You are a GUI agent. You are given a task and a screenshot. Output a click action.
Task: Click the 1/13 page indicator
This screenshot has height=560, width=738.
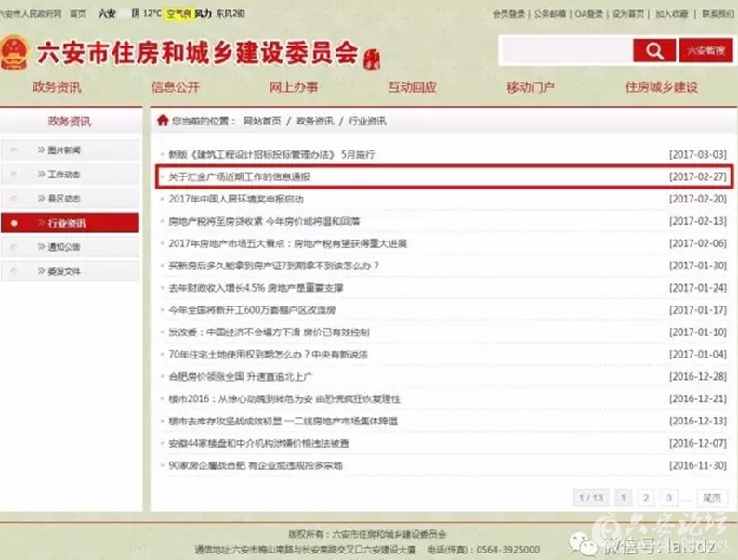pyautogui.click(x=591, y=498)
